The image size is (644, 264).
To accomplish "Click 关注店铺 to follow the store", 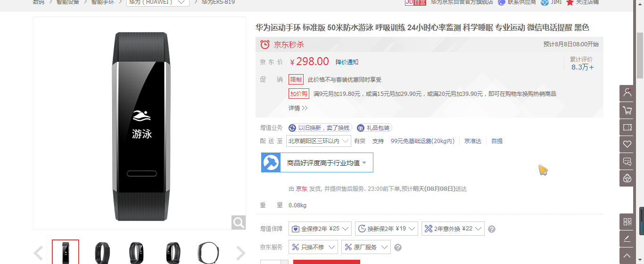I will [x=582, y=2].
